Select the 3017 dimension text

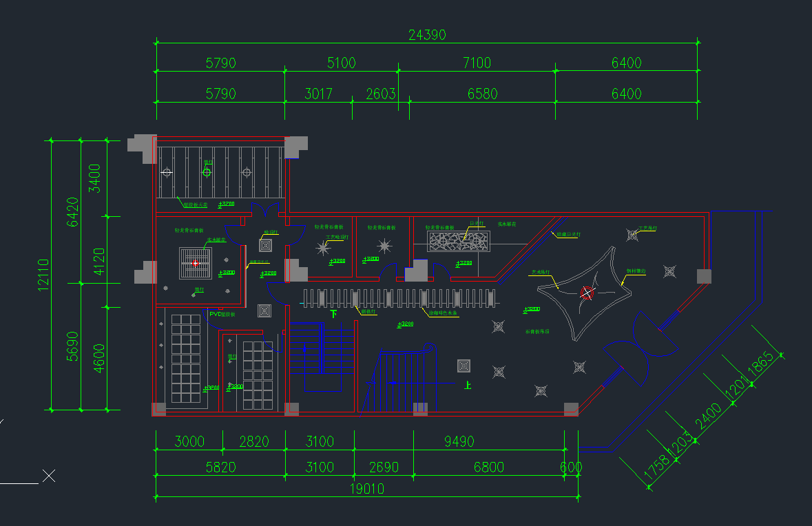(318, 94)
